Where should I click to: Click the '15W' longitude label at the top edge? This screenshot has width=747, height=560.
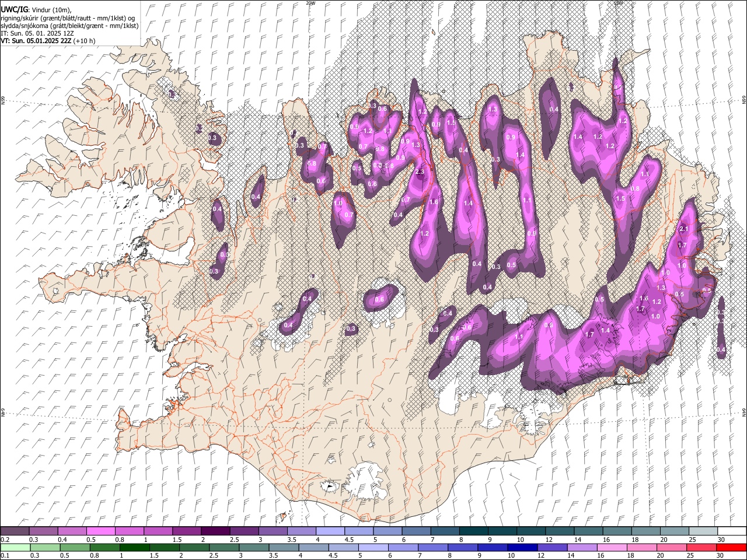[618, 3]
